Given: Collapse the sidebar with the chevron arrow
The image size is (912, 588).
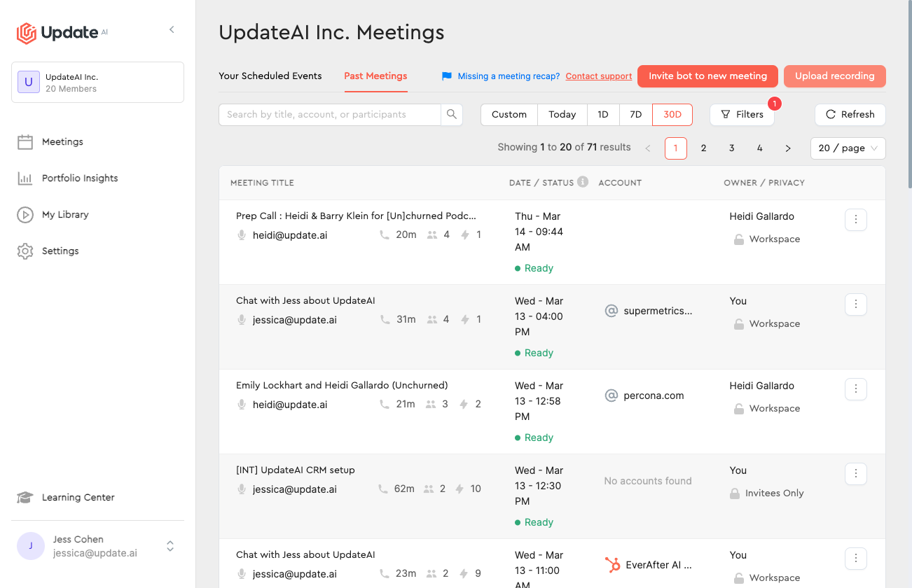Looking at the screenshot, I should [172, 29].
